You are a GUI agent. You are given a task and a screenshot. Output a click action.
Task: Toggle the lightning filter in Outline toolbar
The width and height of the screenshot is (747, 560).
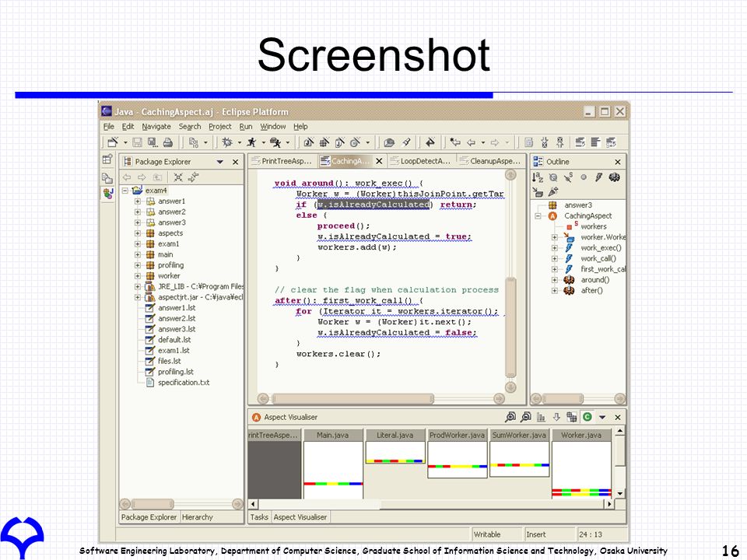click(599, 177)
